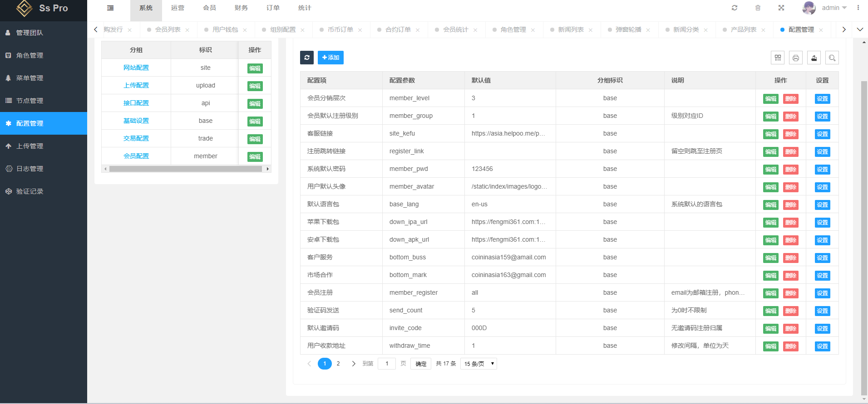Click 设置 for 会员注册 row
This screenshot has height=404, width=868.
pyautogui.click(x=823, y=293)
